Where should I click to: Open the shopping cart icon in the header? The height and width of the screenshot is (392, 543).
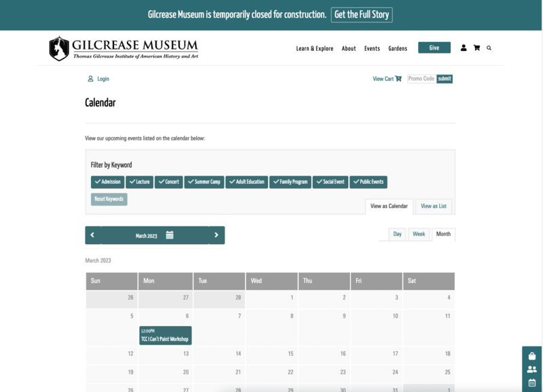click(477, 48)
